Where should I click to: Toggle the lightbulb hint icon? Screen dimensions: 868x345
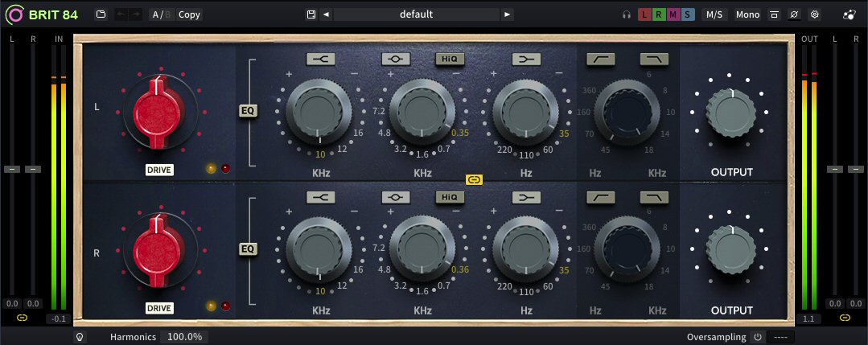coord(80,337)
